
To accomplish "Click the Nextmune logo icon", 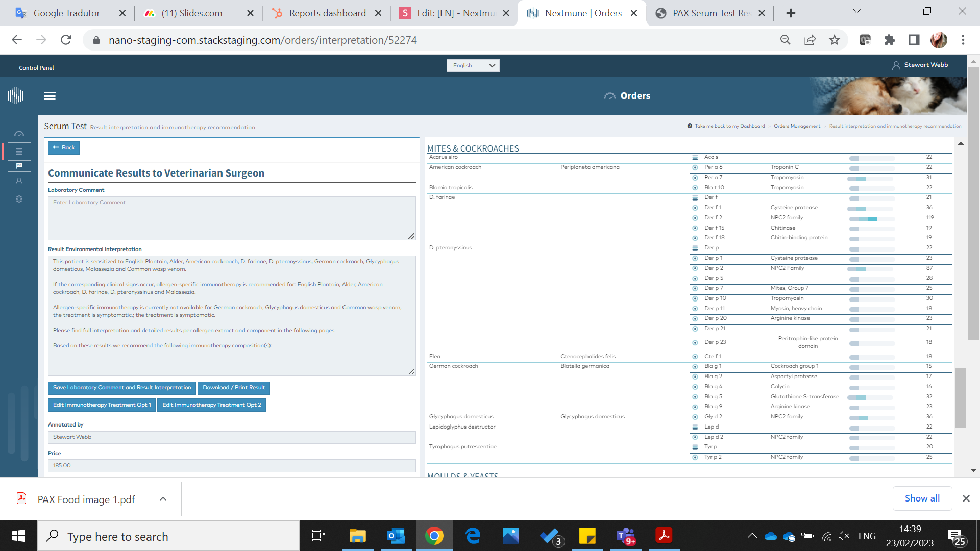I will tap(16, 95).
